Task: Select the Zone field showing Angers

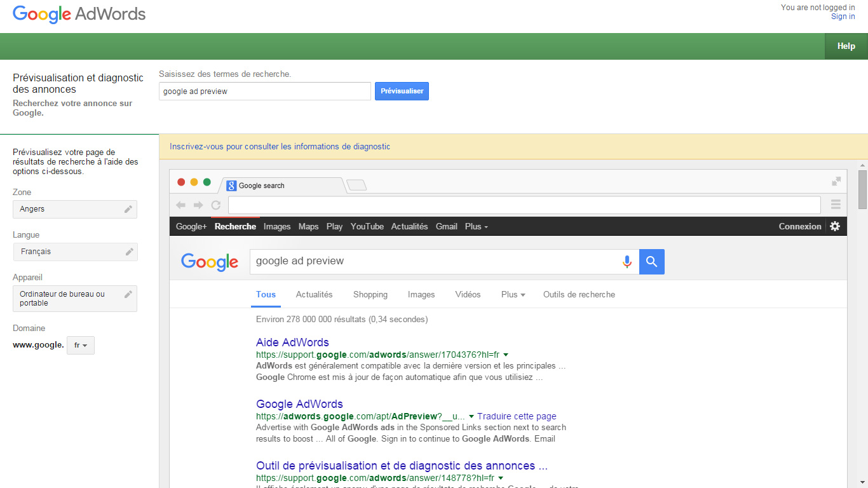Action: tap(75, 209)
